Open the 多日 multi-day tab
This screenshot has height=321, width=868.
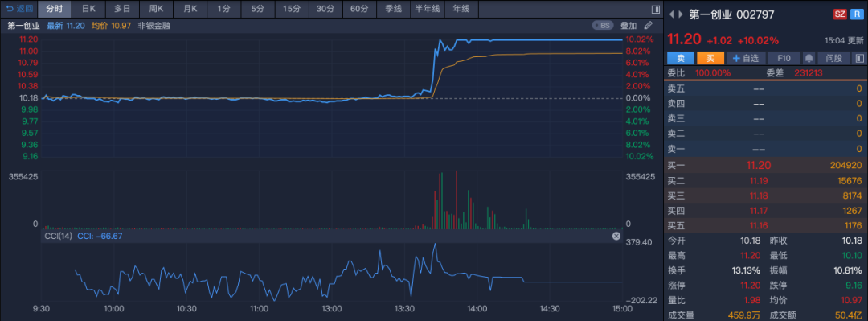(x=122, y=9)
